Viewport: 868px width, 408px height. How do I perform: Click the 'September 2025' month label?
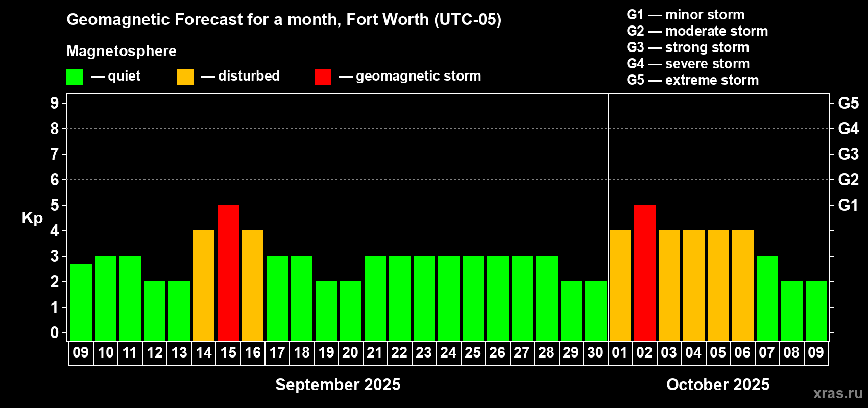338,385
